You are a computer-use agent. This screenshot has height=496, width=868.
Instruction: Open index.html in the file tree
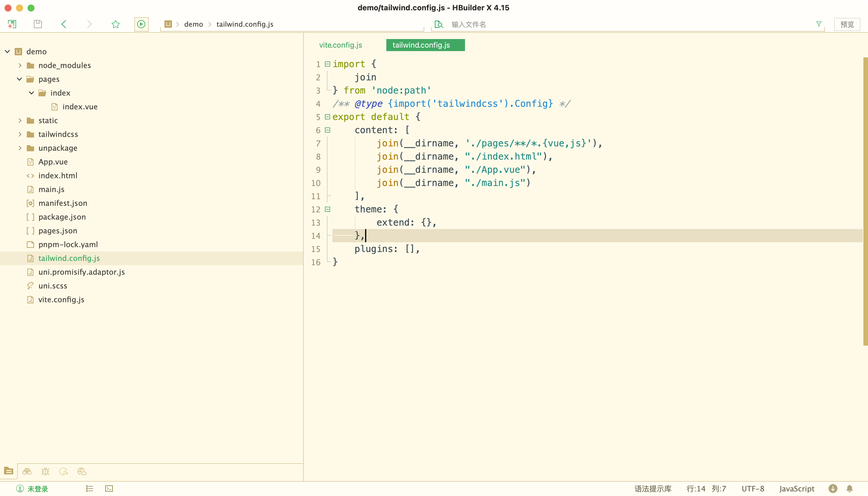pyautogui.click(x=58, y=175)
